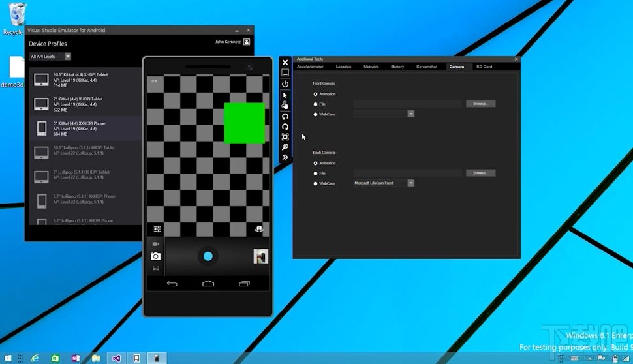This screenshot has height=364, width=633.
Task: Switch to Accelerometer tab
Action: click(310, 67)
